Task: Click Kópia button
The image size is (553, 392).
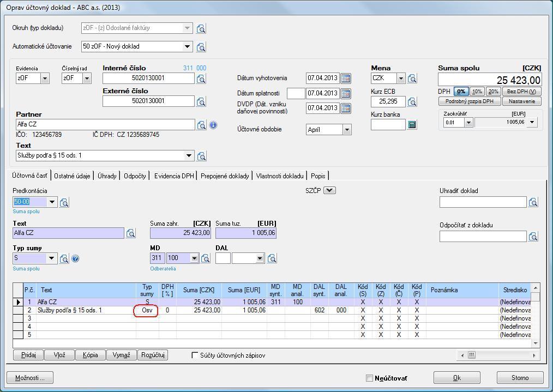Action: click(91, 355)
